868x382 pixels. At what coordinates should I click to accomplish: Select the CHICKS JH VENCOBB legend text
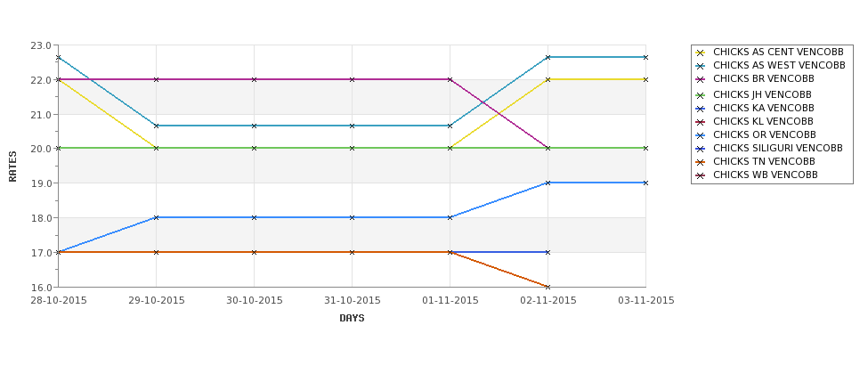[x=762, y=94]
